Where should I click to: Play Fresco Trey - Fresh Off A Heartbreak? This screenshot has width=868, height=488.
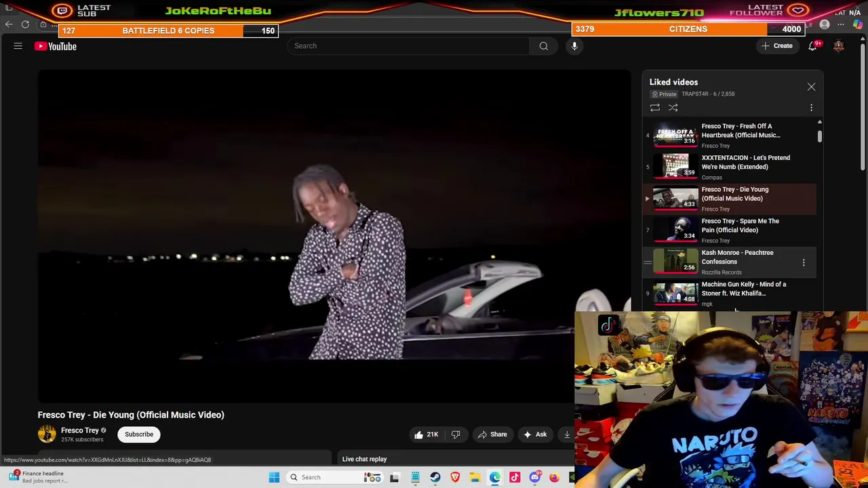pyautogui.click(x=730, y=134)
